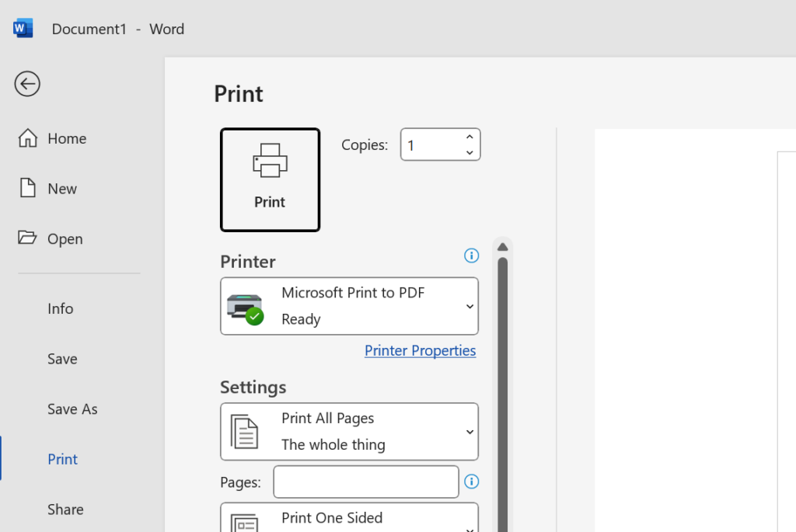Click the New blank page icon
The image size is (796, 532).
[x=28, y=189]
